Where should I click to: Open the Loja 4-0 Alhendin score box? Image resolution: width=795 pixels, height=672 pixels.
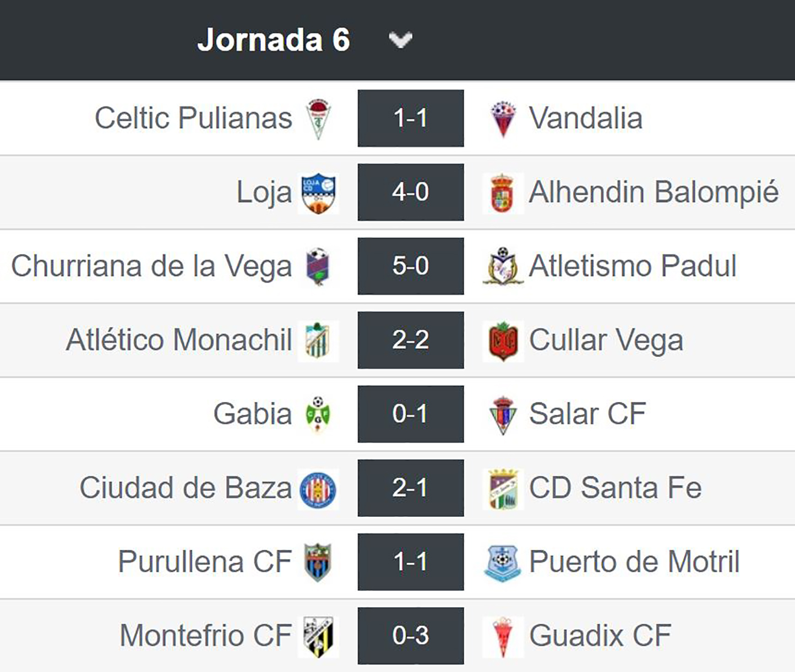pos(411,192)
